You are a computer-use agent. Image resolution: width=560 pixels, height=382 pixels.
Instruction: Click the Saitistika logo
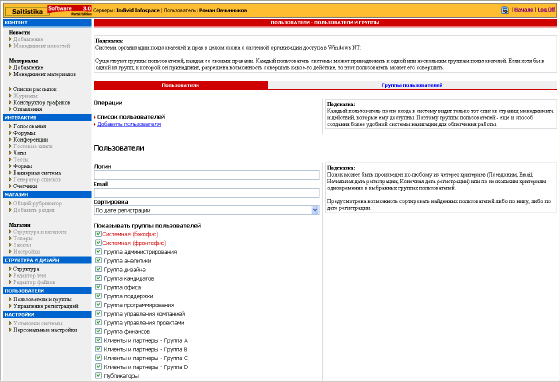click(x=27, y=11)
